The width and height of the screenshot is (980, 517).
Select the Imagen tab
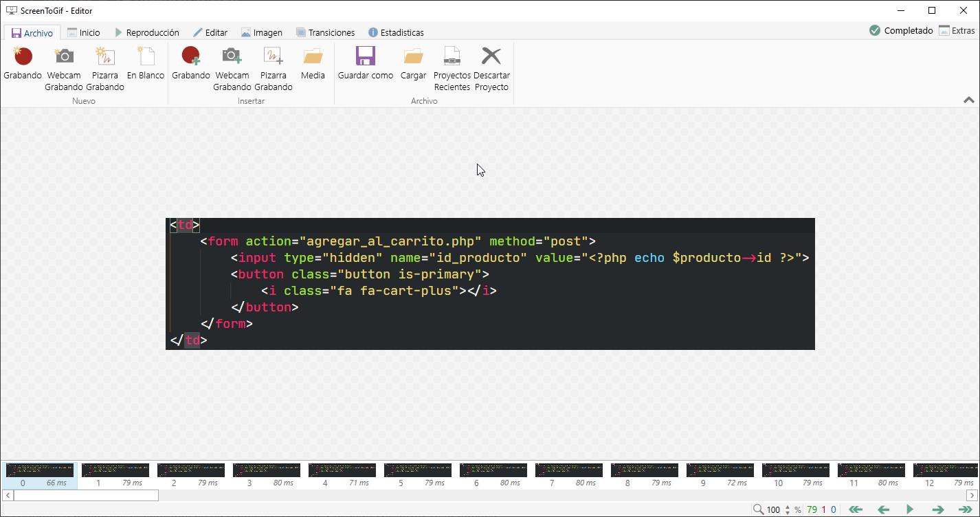262,32
